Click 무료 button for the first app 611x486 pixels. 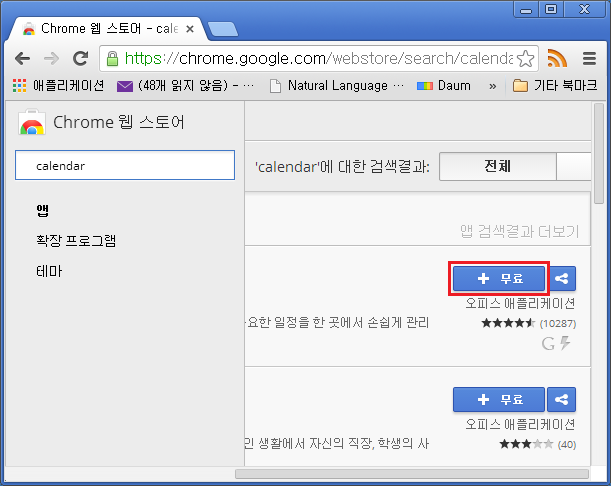[x=499, y=278]
